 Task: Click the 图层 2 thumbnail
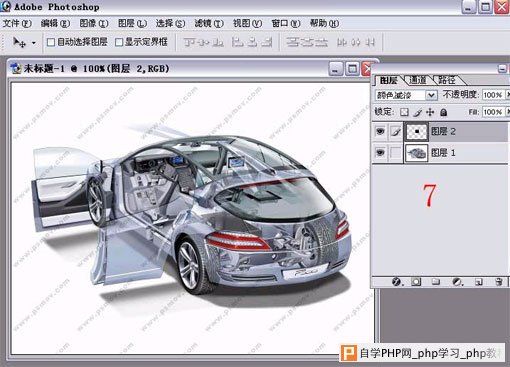[416, 132]
